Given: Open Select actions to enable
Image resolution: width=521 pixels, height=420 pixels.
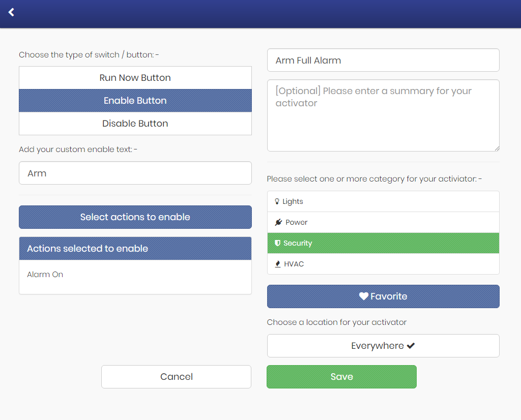Looking at the screenshot, I should tap(135, 217).
